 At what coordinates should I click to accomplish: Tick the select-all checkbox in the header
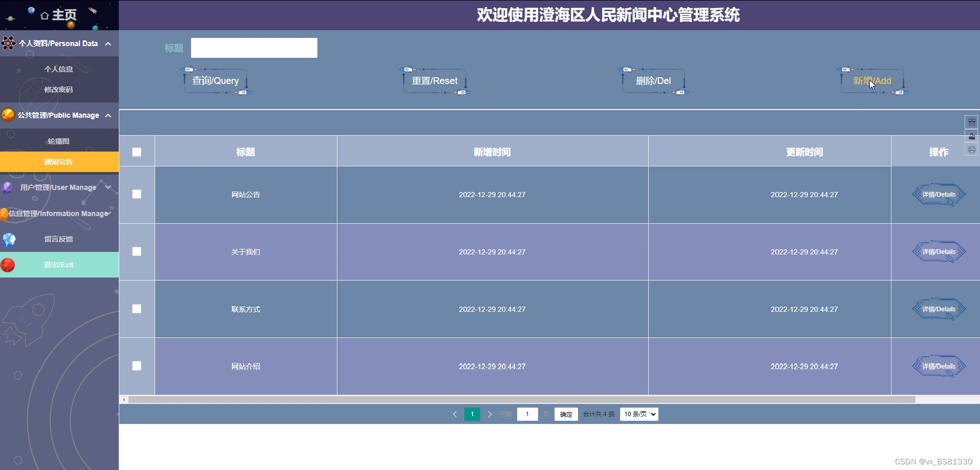point(137,152)
